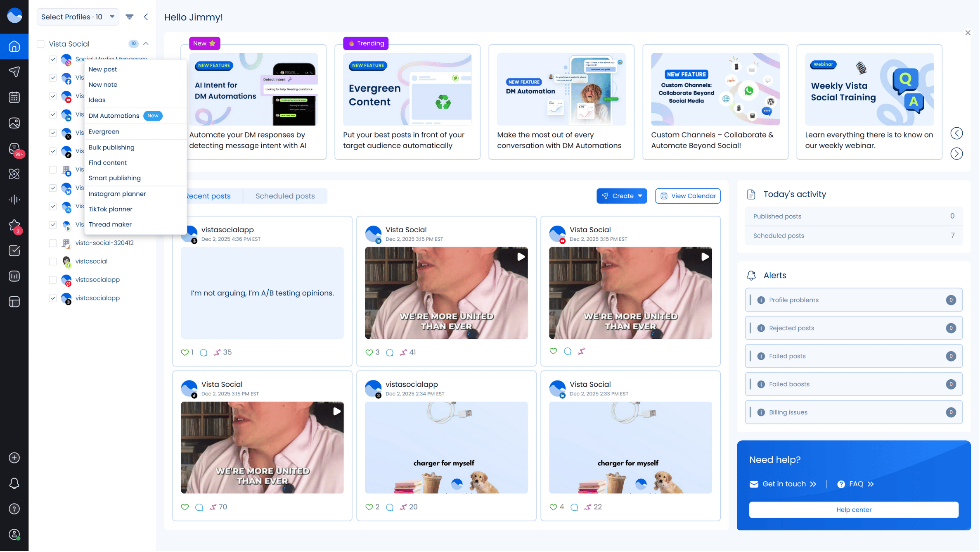Click the reviews star icon with 3 badge
This screenshot has height=552, width=980.
pyautogui.click(x=14, y=225)
